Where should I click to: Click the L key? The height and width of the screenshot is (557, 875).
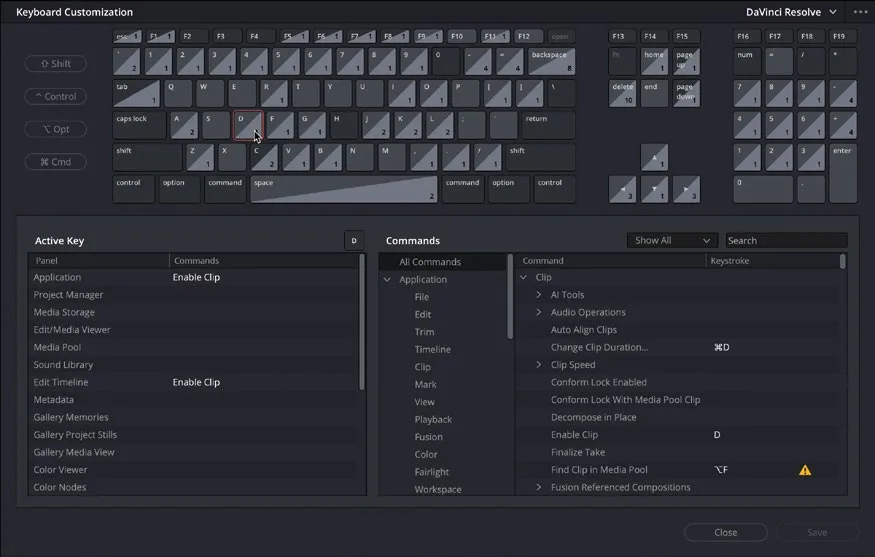click(440, 125)
